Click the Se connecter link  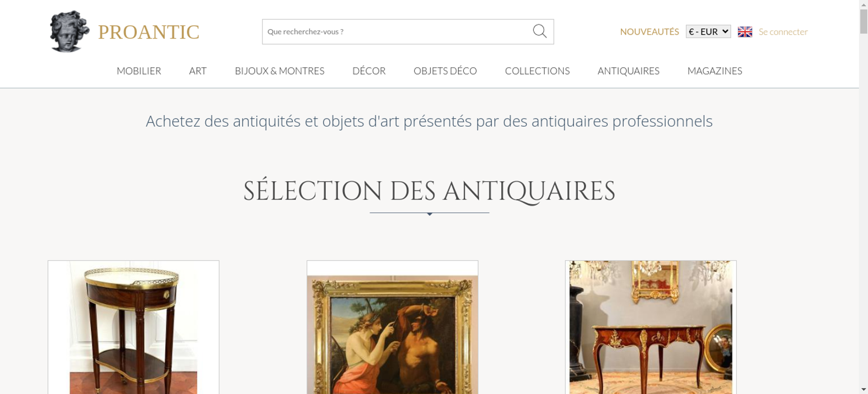pos(783,32)
